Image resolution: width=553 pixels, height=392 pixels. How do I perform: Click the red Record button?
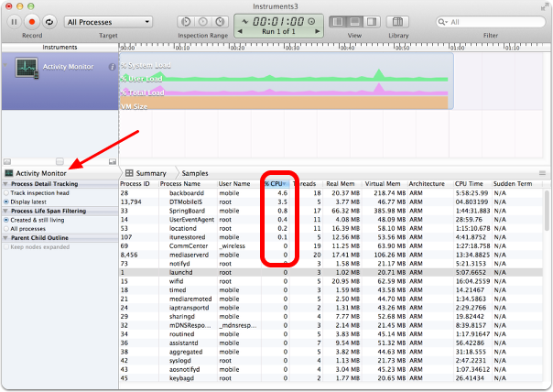pos(31,20)
